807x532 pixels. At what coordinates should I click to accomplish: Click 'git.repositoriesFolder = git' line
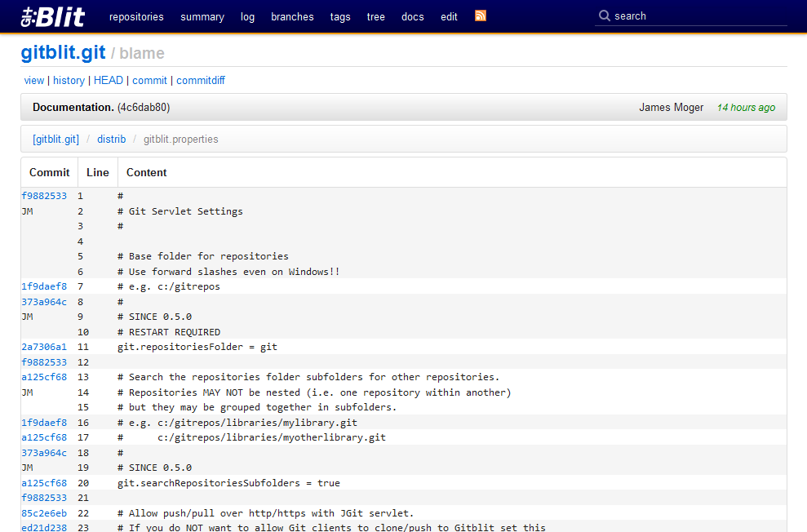(x=197, y=347)
